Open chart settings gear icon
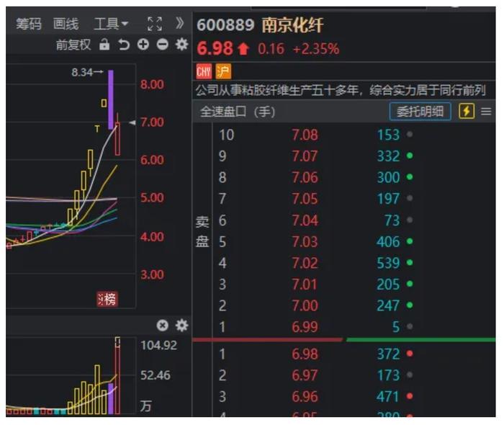The width and height of the screenshot is (504, 425). pyautogui.click(x=181, y=45)
